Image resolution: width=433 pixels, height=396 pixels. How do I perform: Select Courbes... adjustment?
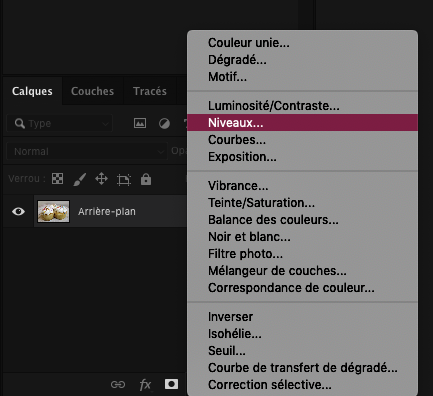302,140
